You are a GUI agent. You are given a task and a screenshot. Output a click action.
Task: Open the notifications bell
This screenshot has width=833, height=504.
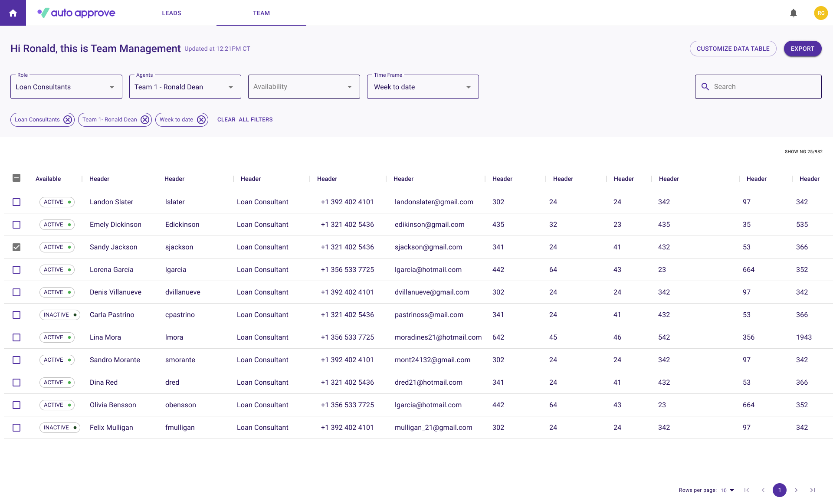(x=793, y=13)
